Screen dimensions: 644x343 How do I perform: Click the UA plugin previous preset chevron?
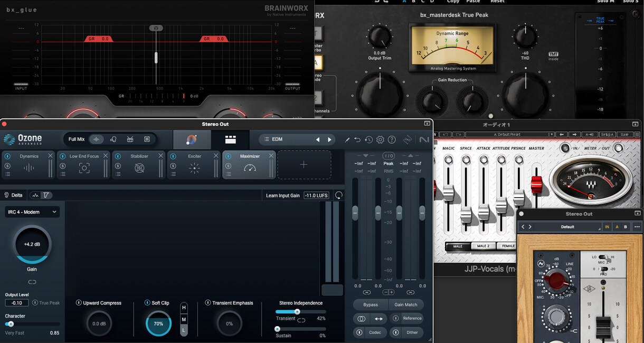(523, 227)
